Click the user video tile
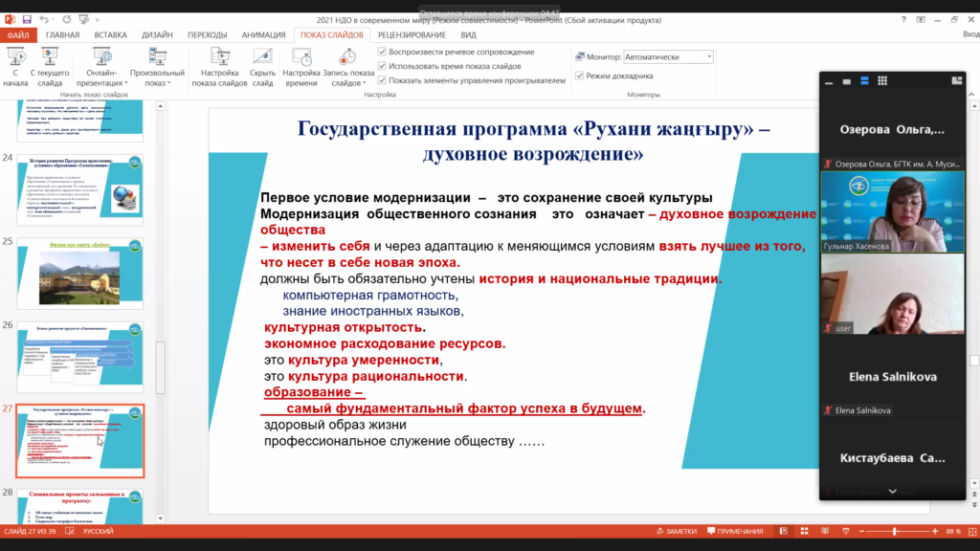Screen dimensions: 980x551 (x=893, y=295)
